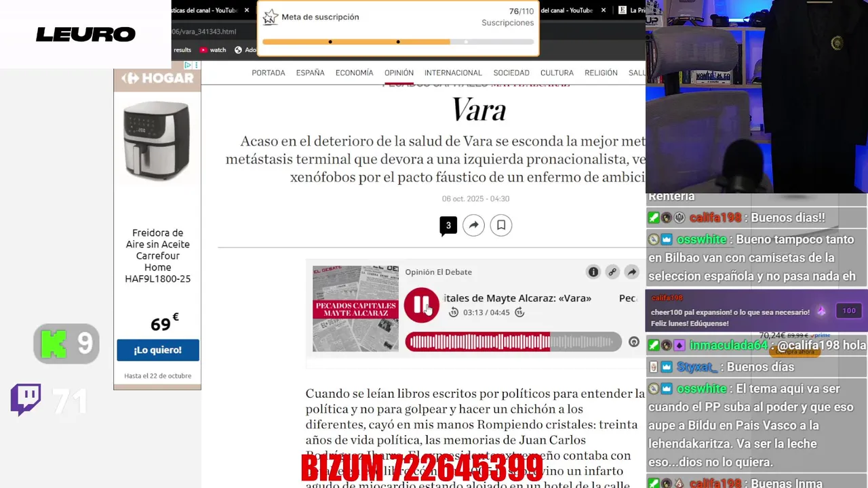Screen dimensions: 868x488
Task: Open the PORTADA section
Action: 269,73
